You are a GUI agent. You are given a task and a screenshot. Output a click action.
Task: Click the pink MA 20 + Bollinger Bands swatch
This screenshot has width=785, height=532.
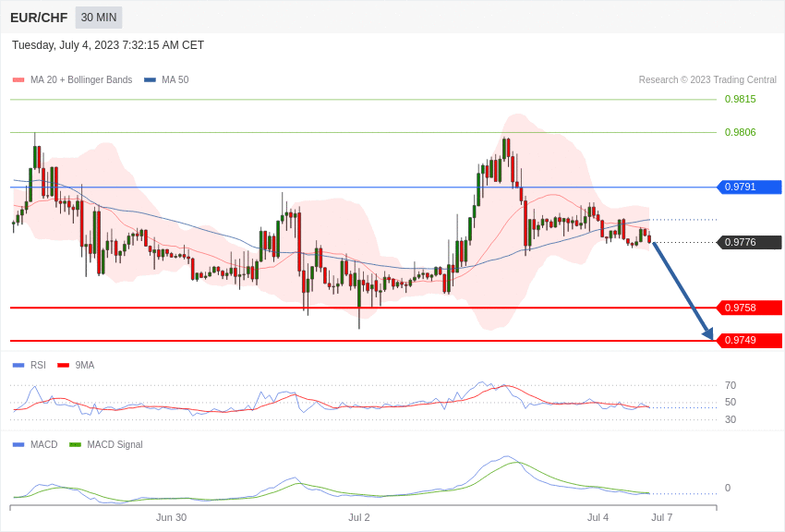(18, 80)
